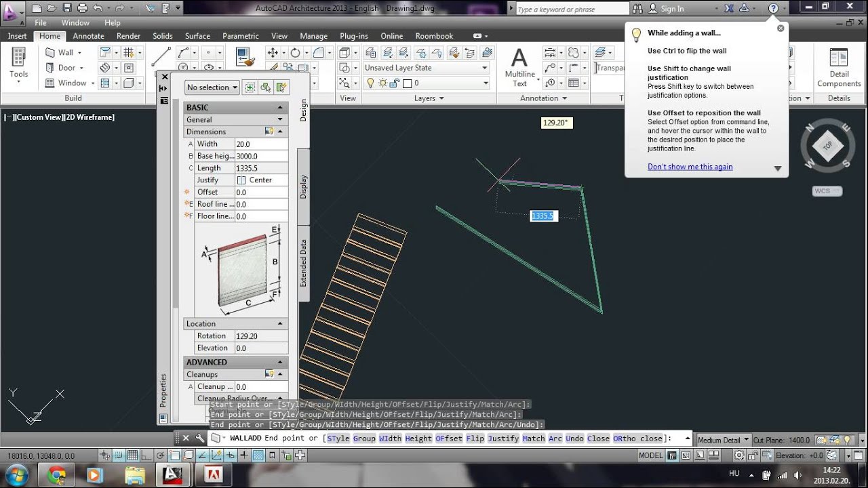Open the Medium Detail level dropdown

[x=724, y=440]
